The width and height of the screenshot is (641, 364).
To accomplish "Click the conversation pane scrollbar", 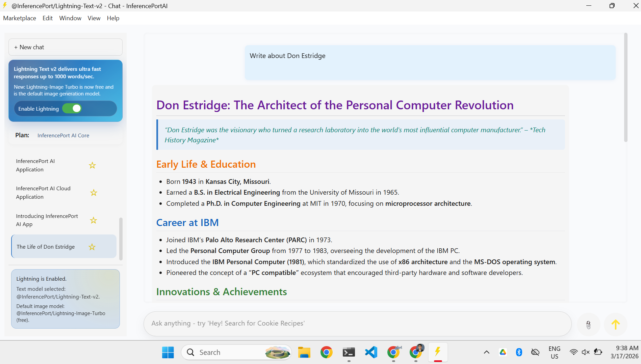I will tap(625, 87).
